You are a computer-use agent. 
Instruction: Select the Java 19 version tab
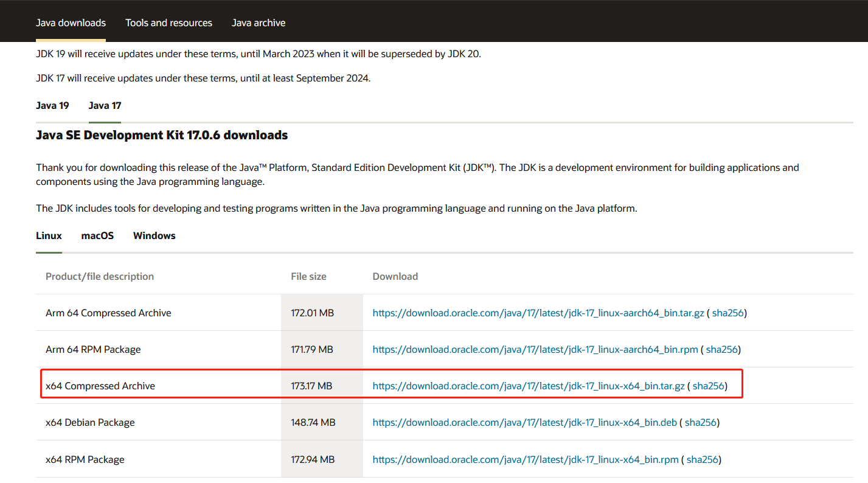pos(52,106)
